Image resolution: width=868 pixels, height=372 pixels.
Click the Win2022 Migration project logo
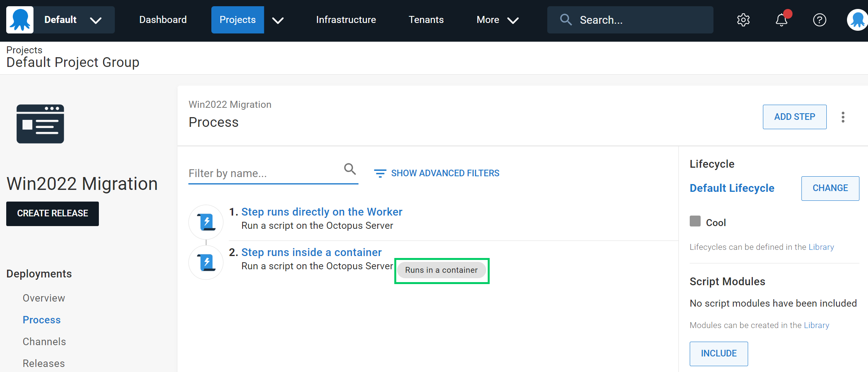[40, 124]
